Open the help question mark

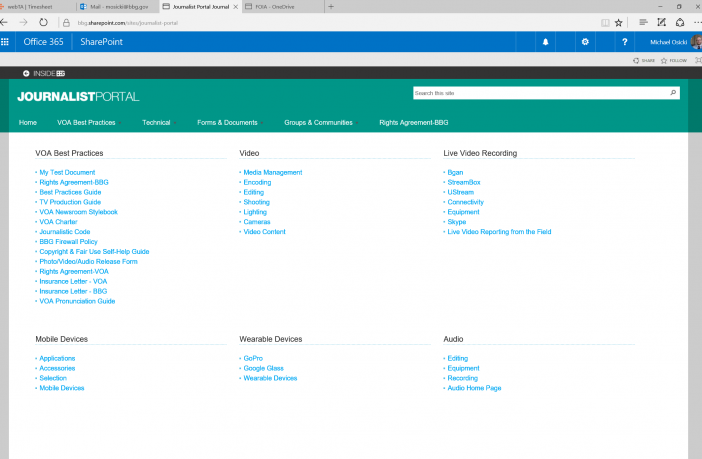tap(625, 42)
